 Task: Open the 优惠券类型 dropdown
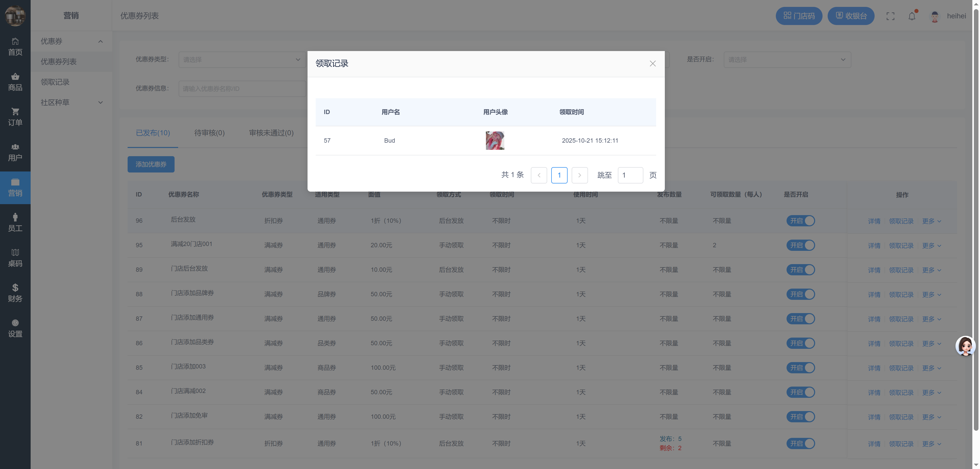click(242, 60)
